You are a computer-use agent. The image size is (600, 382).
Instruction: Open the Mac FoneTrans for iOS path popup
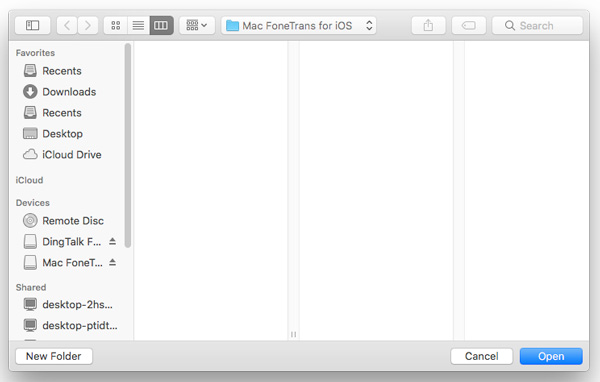(x=298, y=26)
